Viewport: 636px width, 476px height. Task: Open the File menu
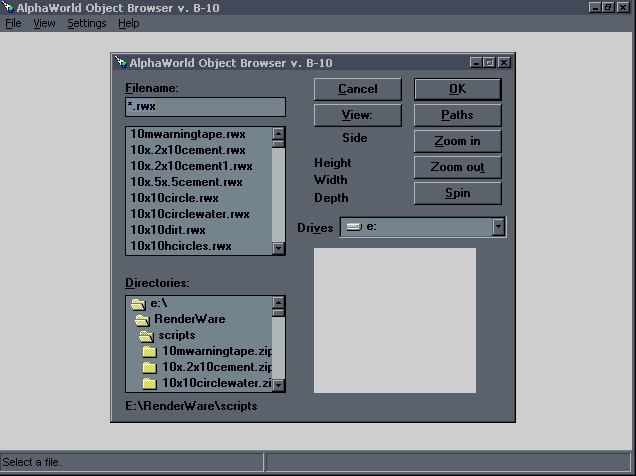coord(13,24)
